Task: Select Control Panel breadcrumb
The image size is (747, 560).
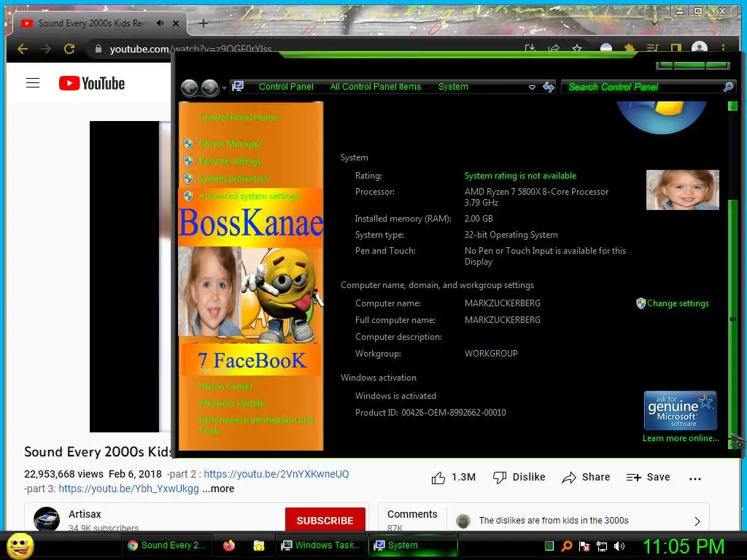Action: (x=286, y=87)
